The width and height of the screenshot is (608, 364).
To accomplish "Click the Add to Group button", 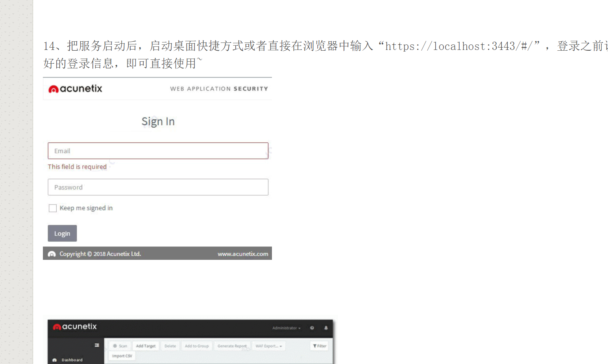I will 197,346.
